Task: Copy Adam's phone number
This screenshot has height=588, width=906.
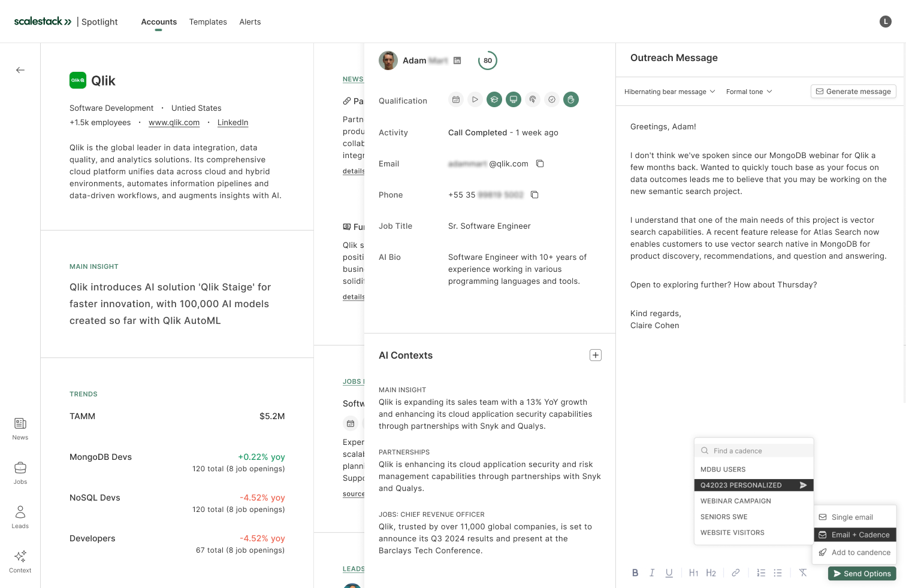Action: tap(535, 195)
